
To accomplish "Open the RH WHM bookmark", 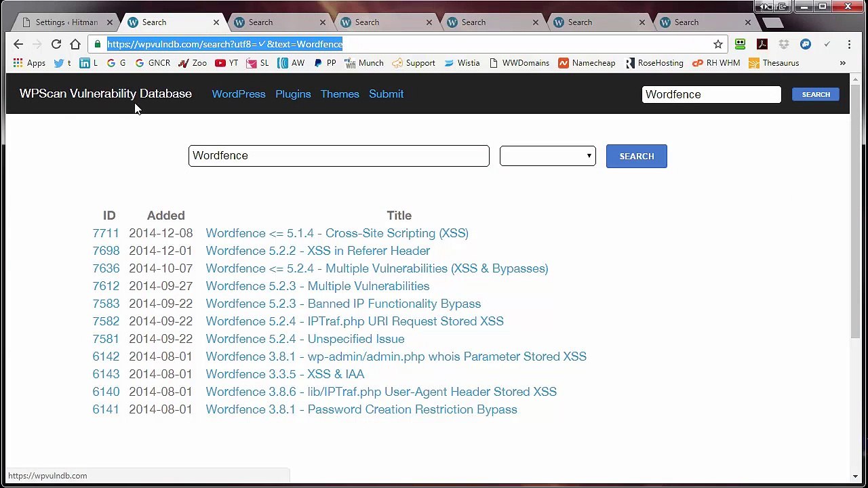I will tap(716, 63).
